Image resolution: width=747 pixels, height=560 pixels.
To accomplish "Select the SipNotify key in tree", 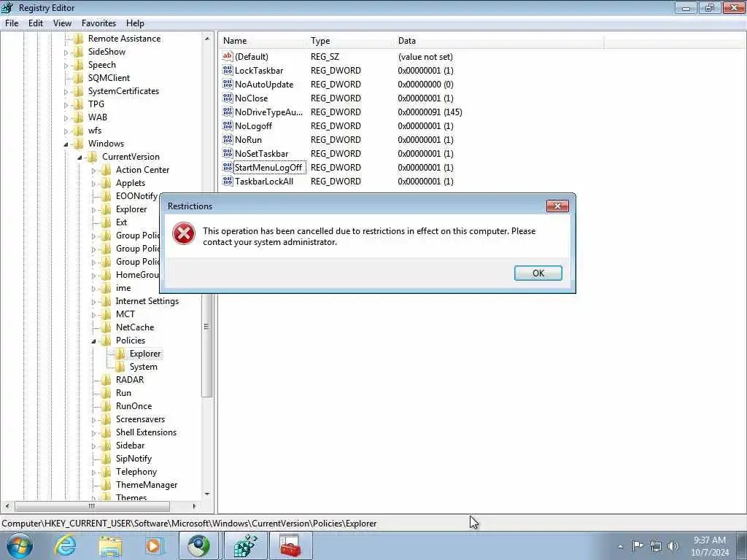I will (x=134, y=459).
